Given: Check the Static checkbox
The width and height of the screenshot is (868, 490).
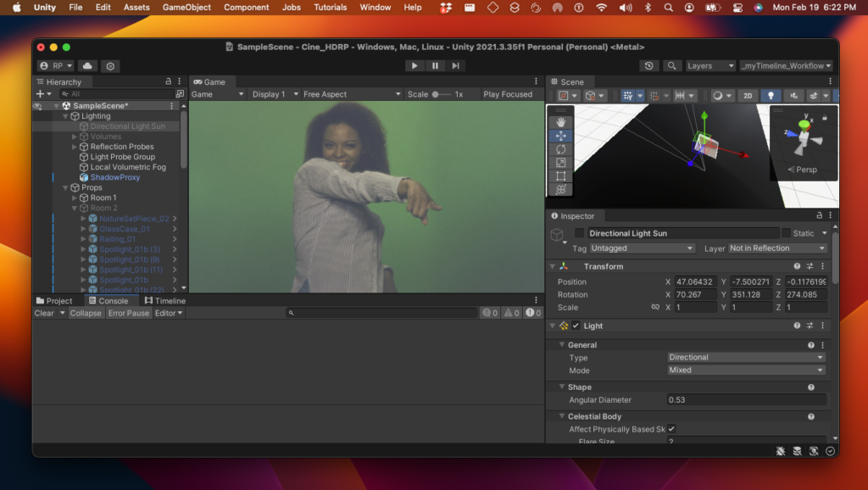Looking at the screenshot, I should coord(787,233).
